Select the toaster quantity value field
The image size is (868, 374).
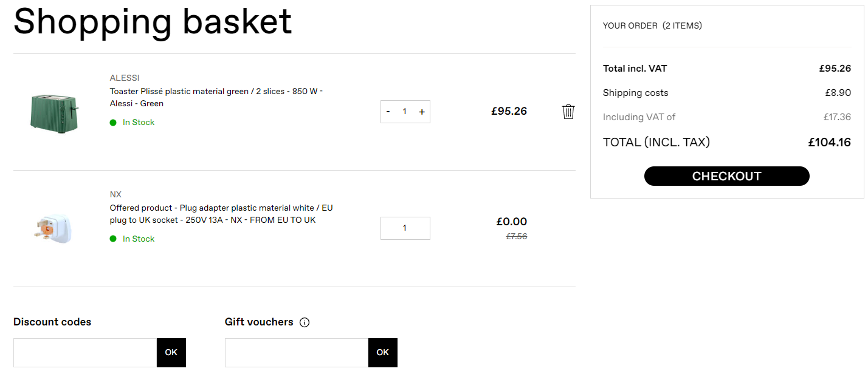pos(405,112)
